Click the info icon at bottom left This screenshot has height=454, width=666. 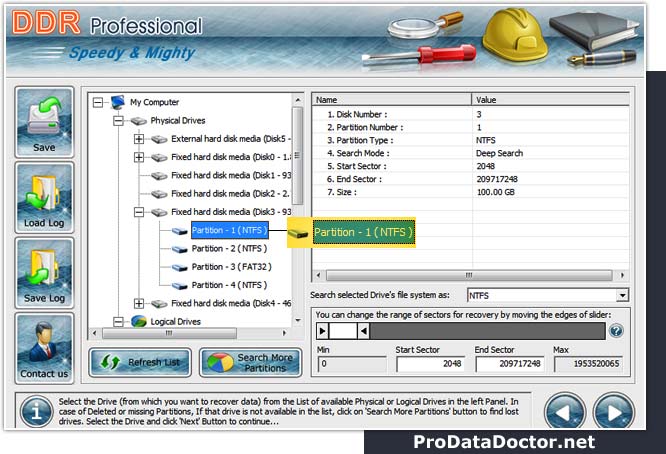[x=37, y=412]
